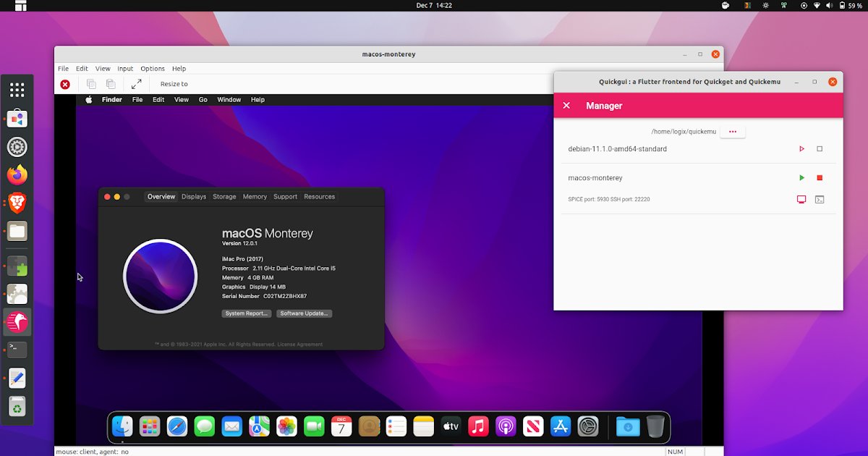The height and width of the screenshot is (456, 868).
Task: Open FaceTime in the macOS dock
Action: click(314, 426)
